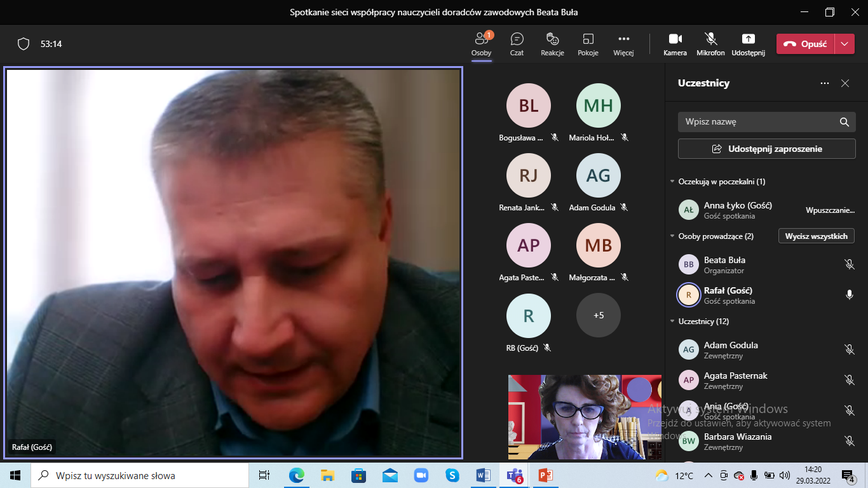This screenshot has height=488, width=868.
Task: Click the Wycisz wszystkich mute all button
Action: point(816,236)
